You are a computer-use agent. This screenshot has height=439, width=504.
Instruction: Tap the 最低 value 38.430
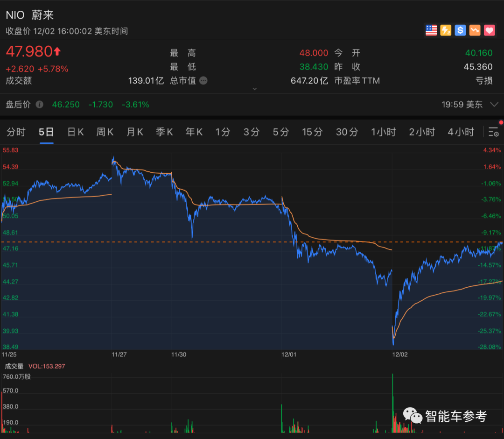coord(314,67)
